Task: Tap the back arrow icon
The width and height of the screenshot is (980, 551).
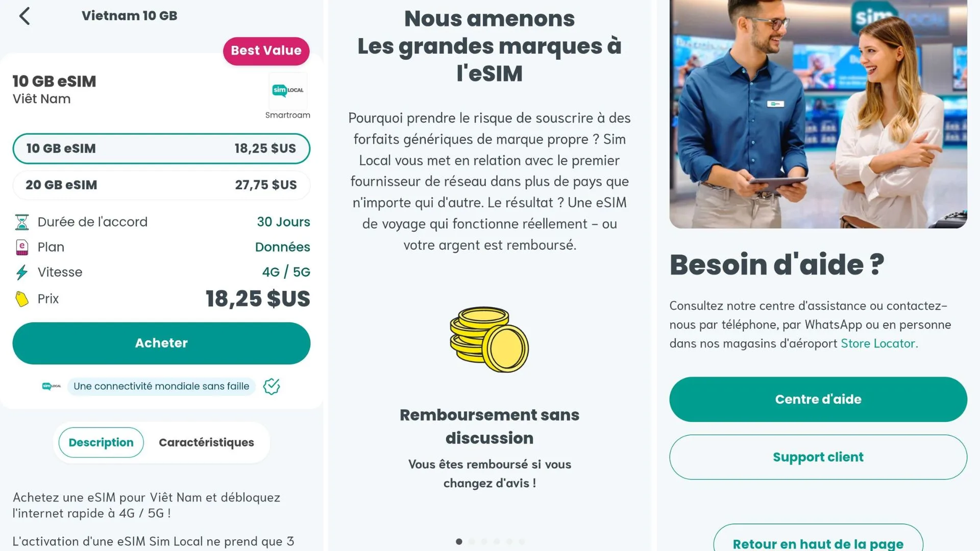Action: (x=24, y=16)
